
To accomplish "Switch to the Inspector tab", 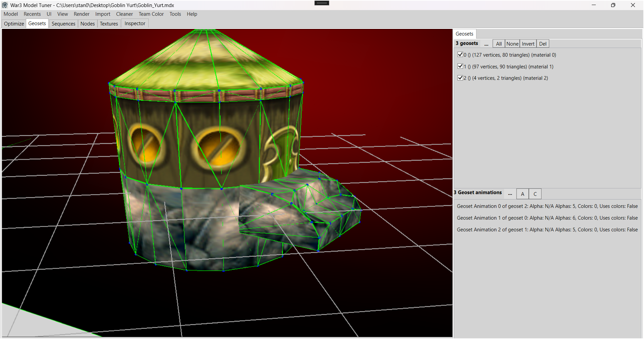I will [x=135, y=23].
